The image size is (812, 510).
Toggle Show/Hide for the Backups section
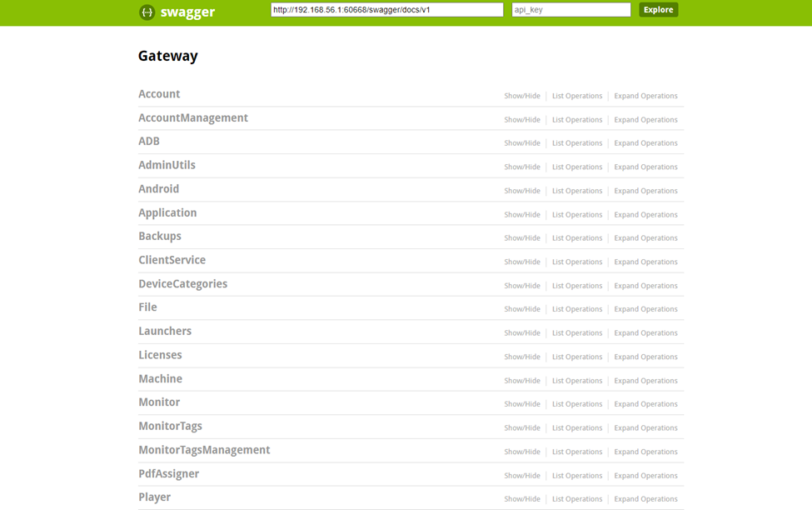click(521, 238)
